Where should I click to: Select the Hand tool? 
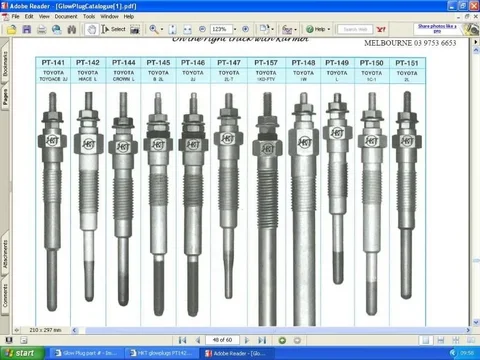coord(91,30)
